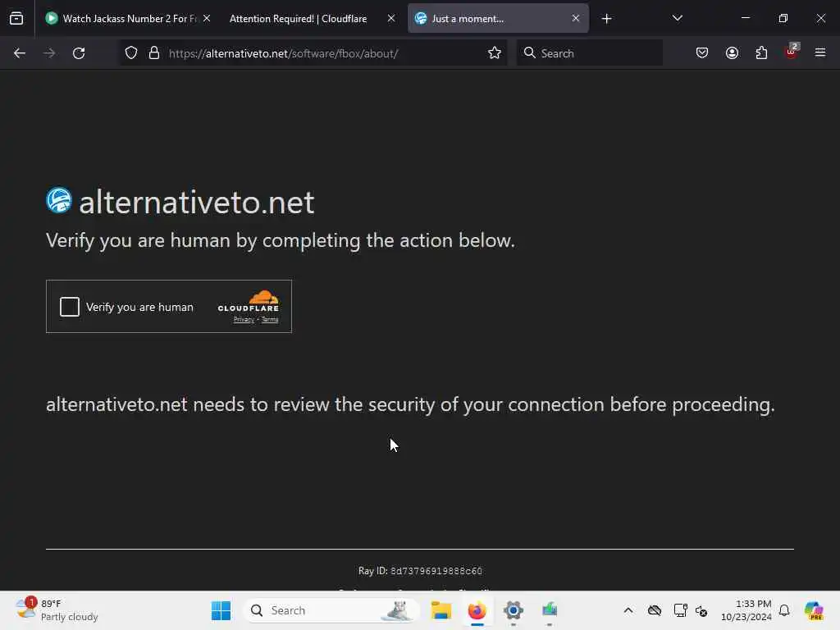
Task: Bookmark this page with the star
Action: 495,53
